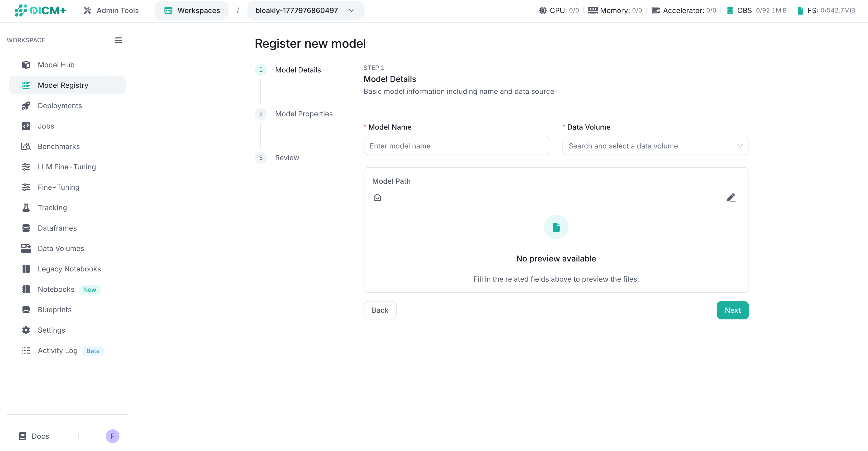Click the Next button

click(x=732, y=310)
